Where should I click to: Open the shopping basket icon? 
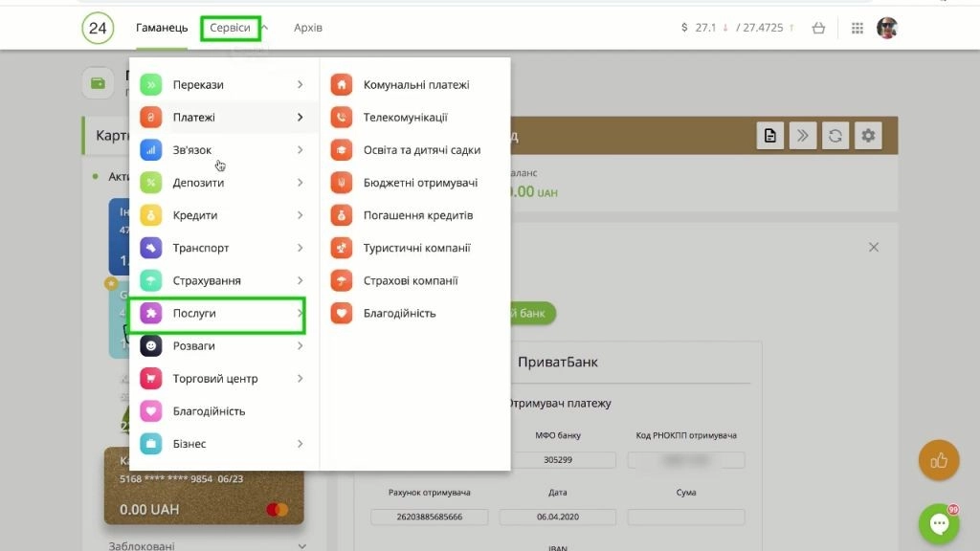pos(818,28)
